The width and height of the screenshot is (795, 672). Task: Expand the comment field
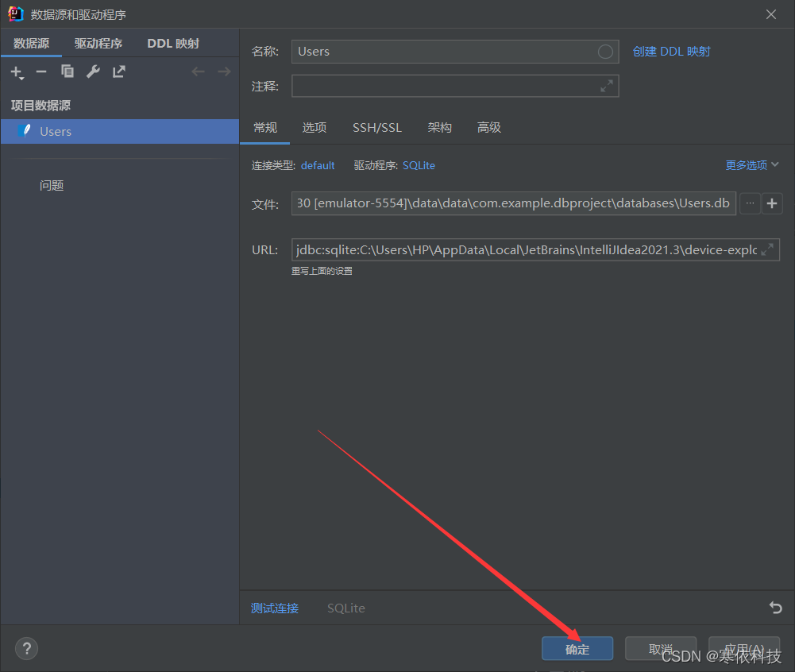[x=607, y=87]
